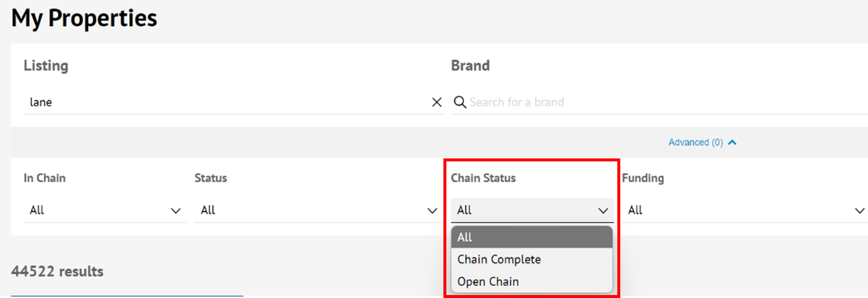
Task: Click the Advanced section chevron up icon
Action: pyautogui.click(x=732, y=143)
